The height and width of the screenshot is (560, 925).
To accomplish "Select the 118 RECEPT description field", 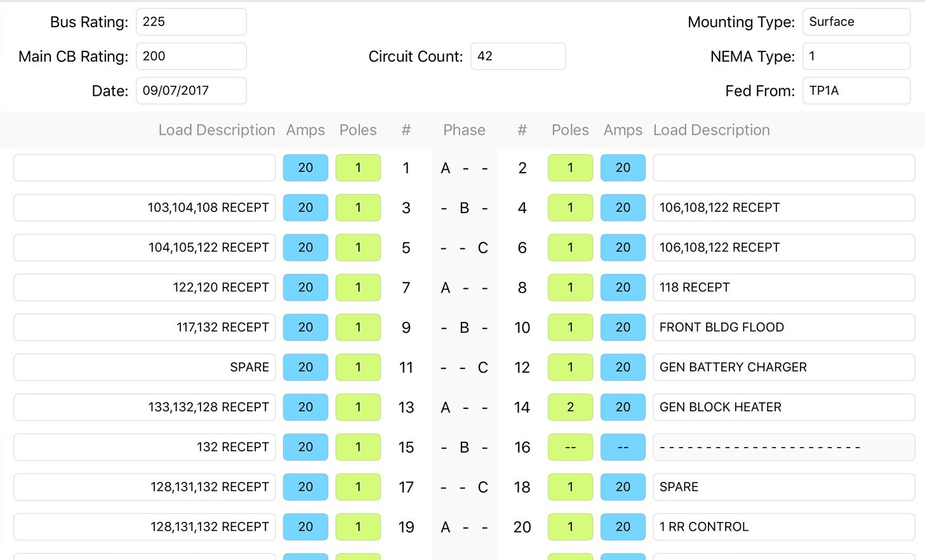I will [x=783, y=288].
